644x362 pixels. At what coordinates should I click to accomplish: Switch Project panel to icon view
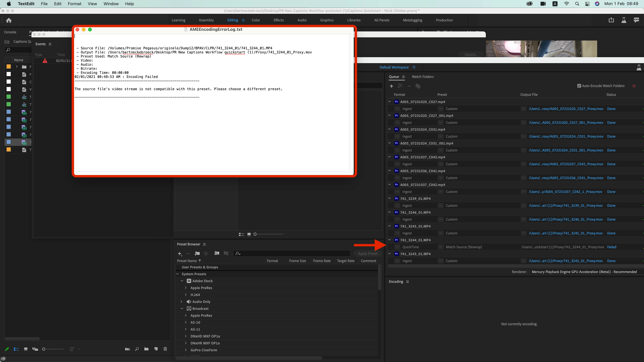point(25,349)
